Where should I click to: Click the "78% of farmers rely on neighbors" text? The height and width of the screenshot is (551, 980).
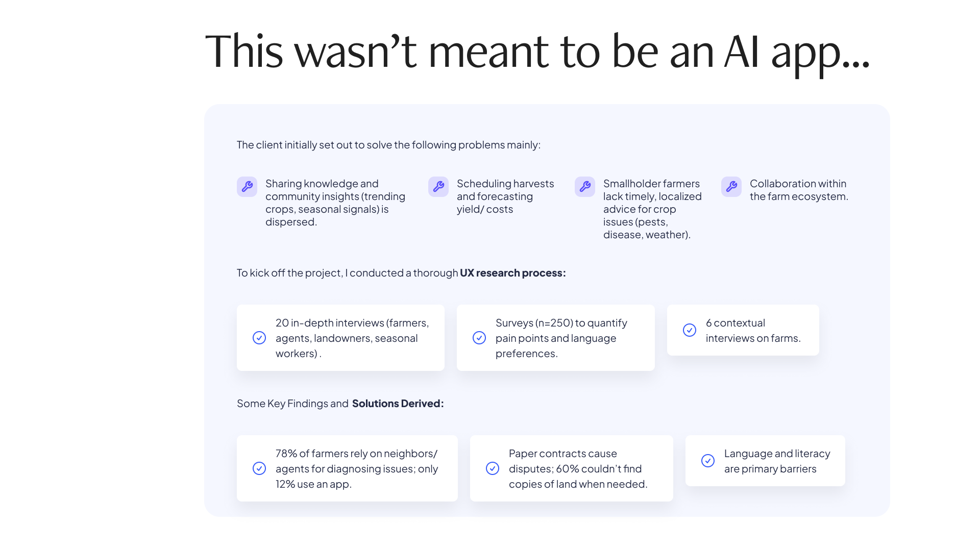pos(356,468)
